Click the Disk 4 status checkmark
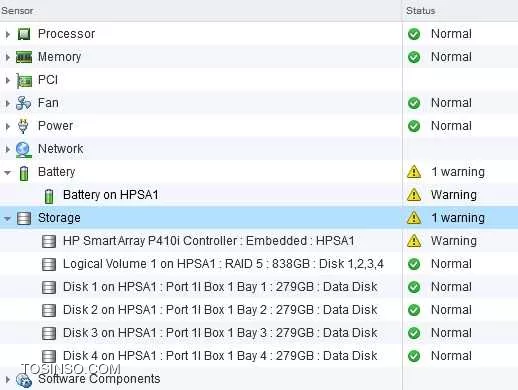 [414, 356]
